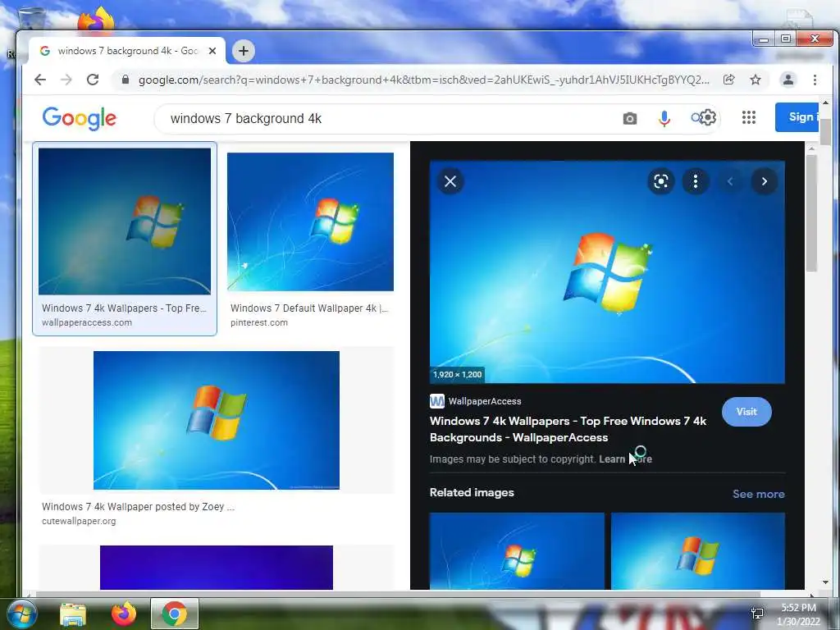Click the Sign in button

click(797, 116)
